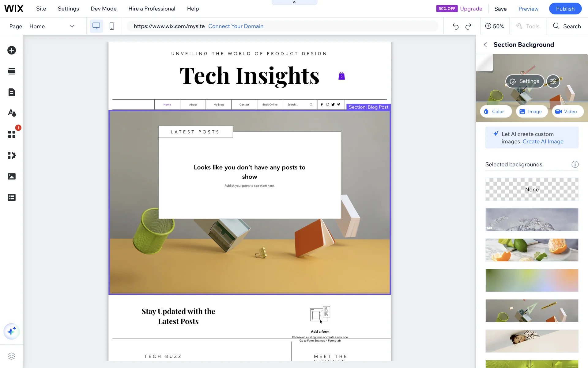Click the redo arrow icon
The width and height of the screenshot is (588, 368).
click(x=468, y=26)
